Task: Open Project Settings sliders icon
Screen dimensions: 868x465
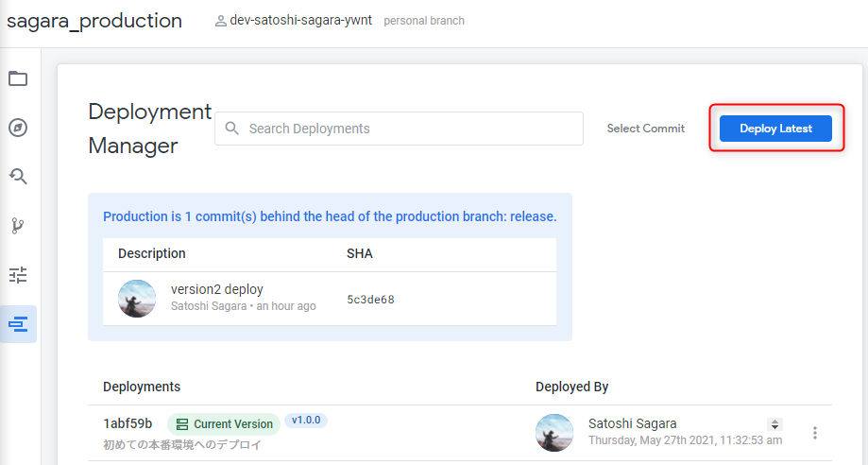Action: coord(18,275)
